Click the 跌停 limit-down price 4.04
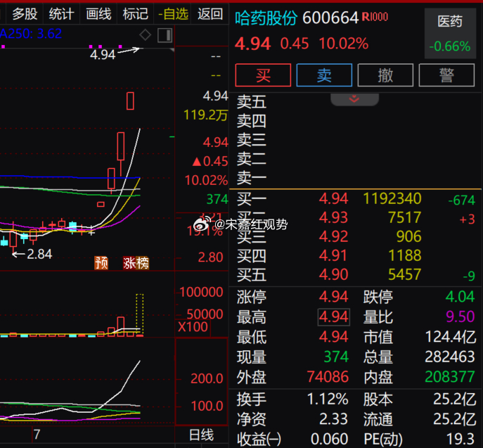The image size is (483, 448). 460,297
